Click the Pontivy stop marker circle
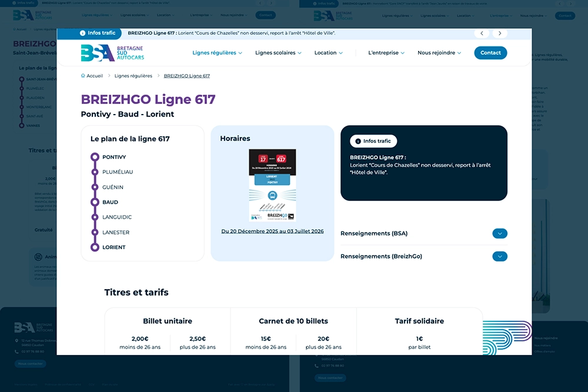The height and width of the screenshot is (392, 588). pyautogui.click(x=95, y=157)
